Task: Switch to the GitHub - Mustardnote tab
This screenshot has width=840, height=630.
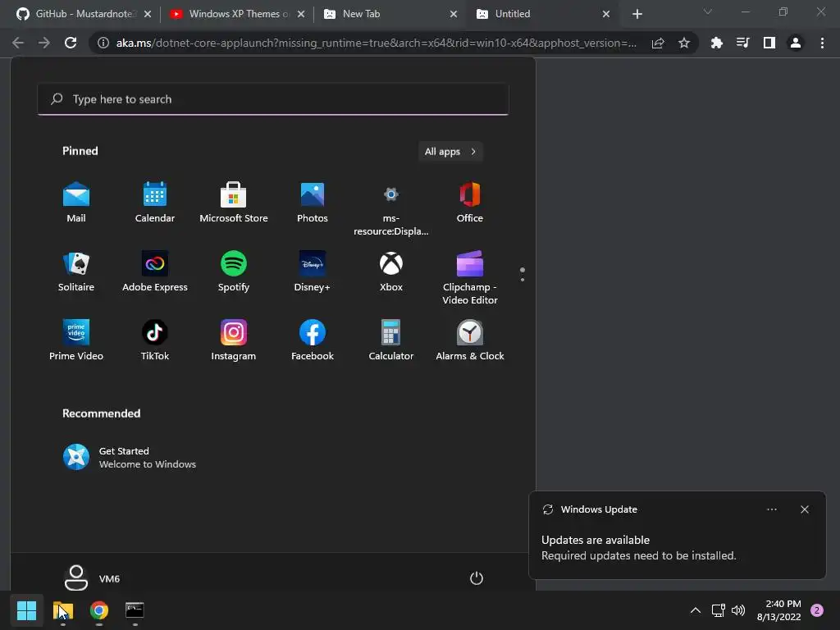Action: tap(77, 14)
